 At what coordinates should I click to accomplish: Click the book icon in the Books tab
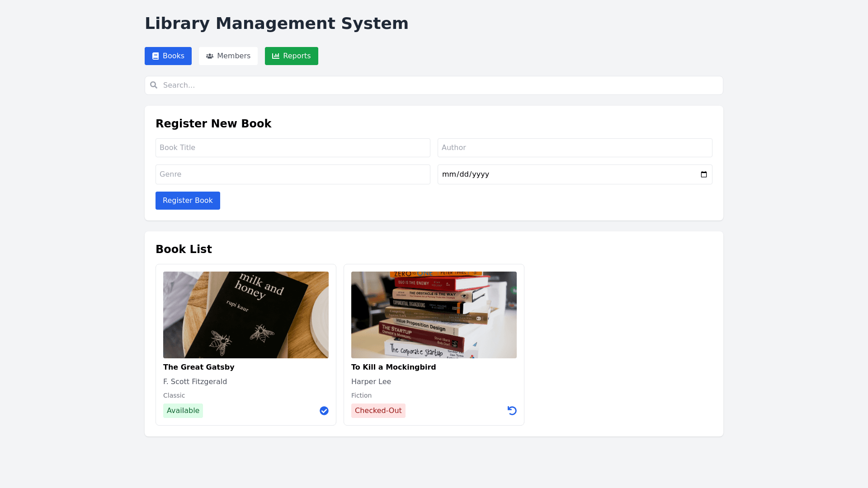pyautogui.click(x=156, y=56)
